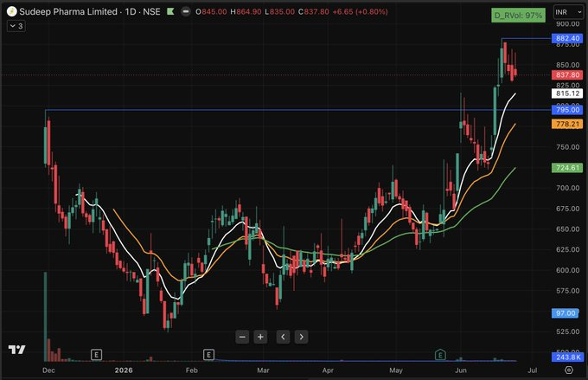Expand the collapsed indicators legend showing 3
This screenshot has height=380, width=588.
(x=16, y=26)
